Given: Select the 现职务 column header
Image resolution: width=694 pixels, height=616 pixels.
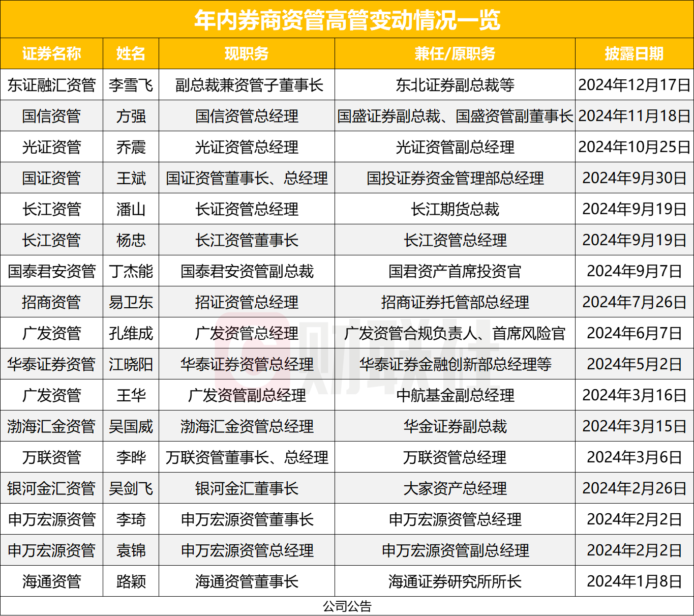Looking at the screenshot, I should 247,53.
